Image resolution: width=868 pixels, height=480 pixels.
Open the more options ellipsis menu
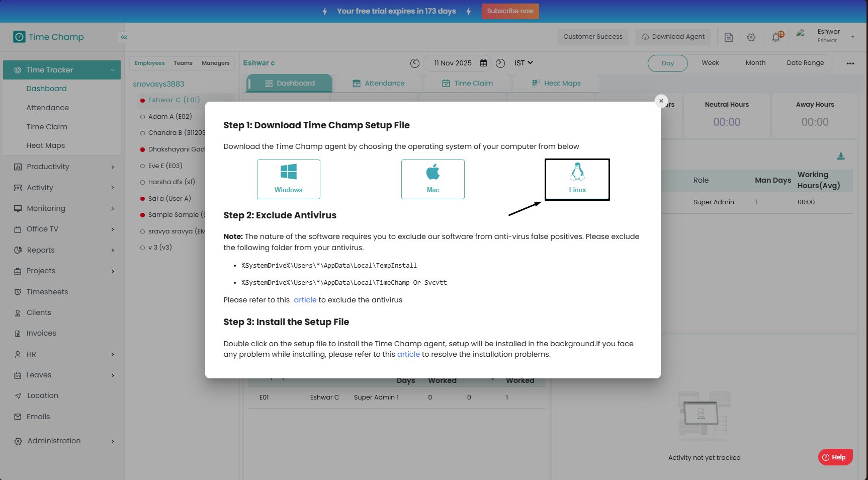850,63
